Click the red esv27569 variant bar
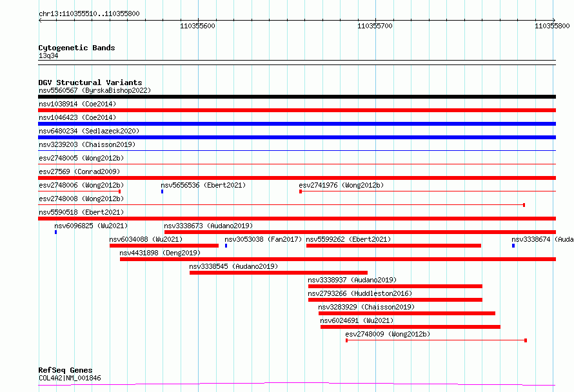The width and height of the screenshot is (574, 392). click(297, 178)
